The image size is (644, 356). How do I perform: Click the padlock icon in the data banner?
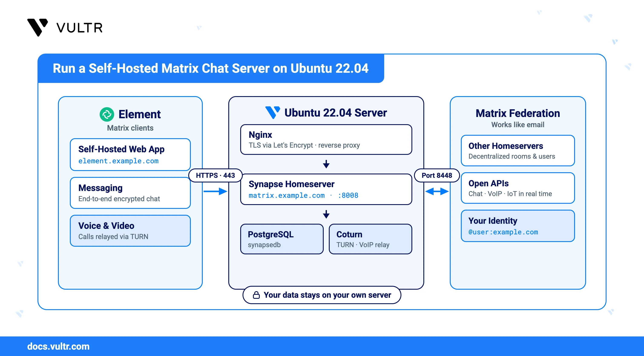coord(256,295)
